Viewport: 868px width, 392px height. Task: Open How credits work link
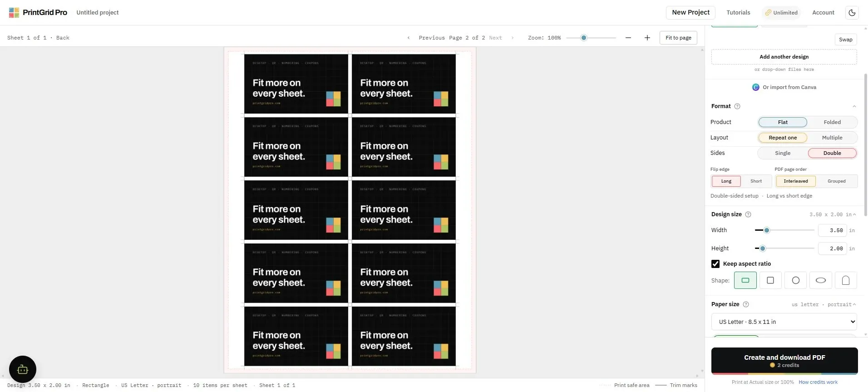tap(818, 382)
